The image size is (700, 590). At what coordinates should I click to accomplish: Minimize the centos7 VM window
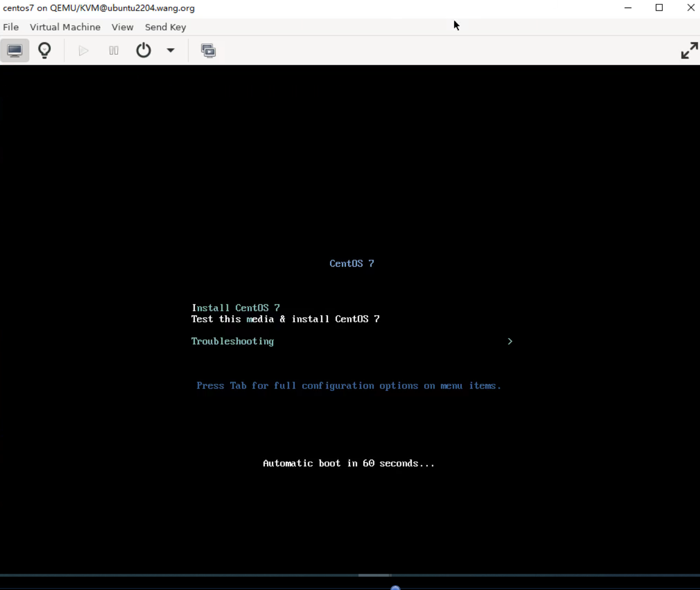click(628, 8)
